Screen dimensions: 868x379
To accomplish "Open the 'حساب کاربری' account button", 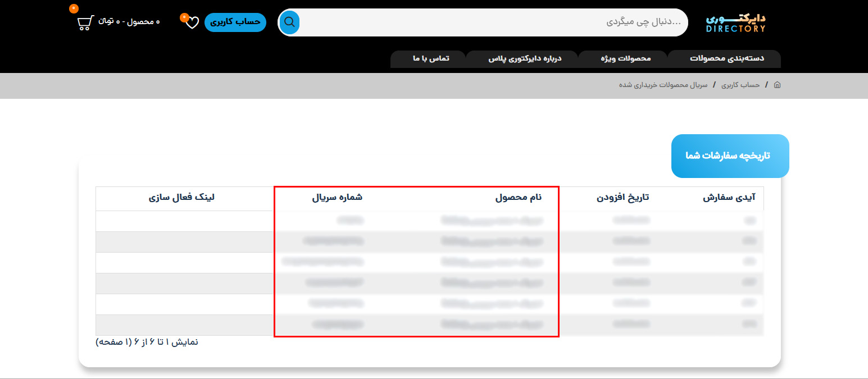I will point(235,21).
